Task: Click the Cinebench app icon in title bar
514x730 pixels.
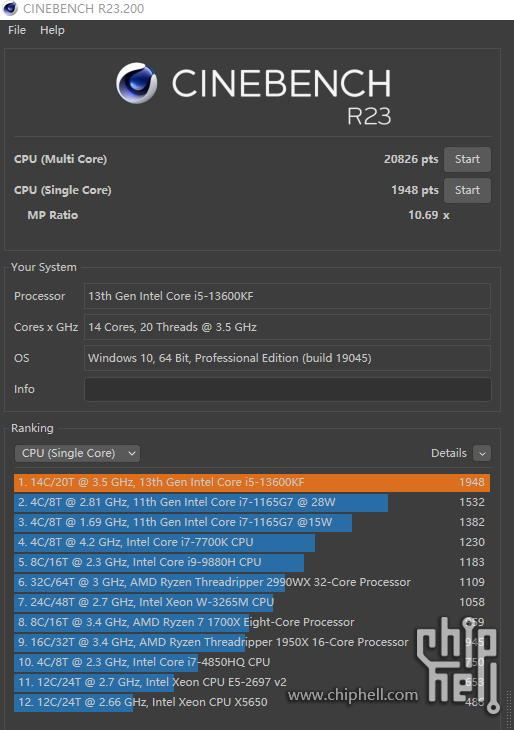Action: 10,8
